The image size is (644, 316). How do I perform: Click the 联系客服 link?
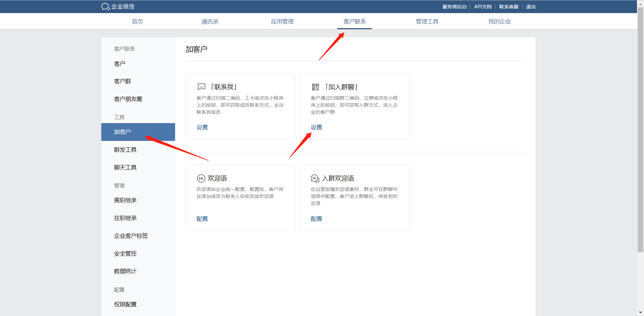tap(509, 7)
